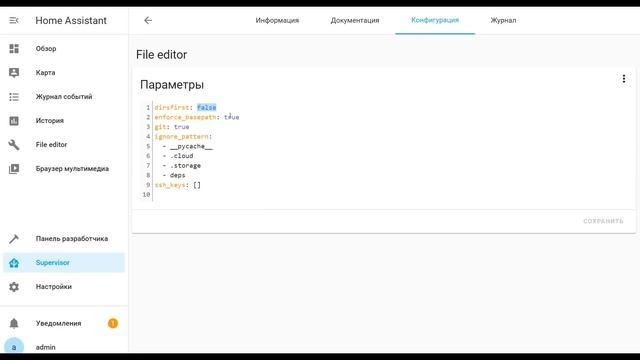Viewport: 640px width, 360px height.
Task: Open the Журнал tab
Action: click(x=503, y=20)
